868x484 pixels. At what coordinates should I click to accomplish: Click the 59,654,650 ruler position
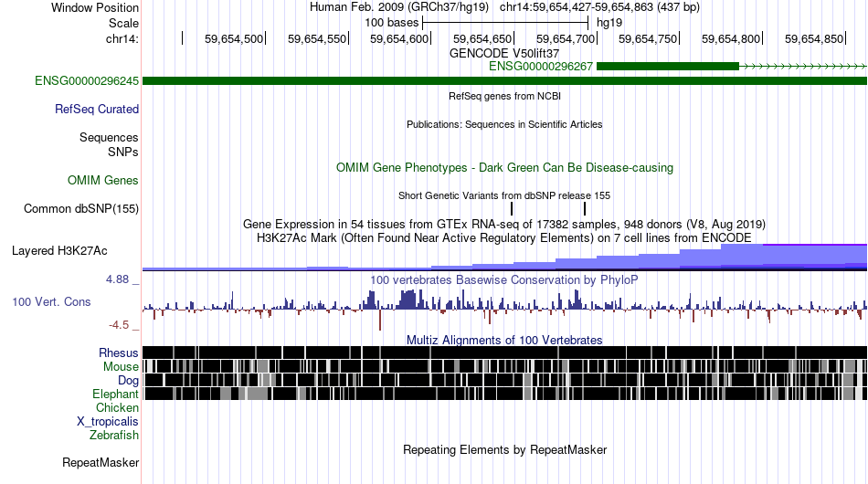click(x=482, y=38)
